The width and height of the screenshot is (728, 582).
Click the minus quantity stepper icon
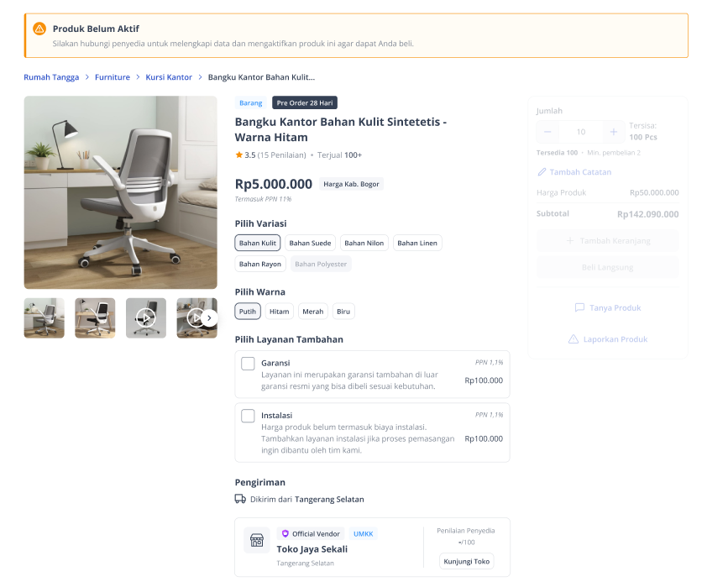point(547,132)
